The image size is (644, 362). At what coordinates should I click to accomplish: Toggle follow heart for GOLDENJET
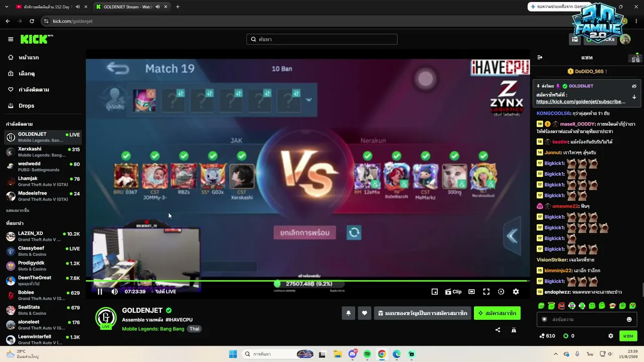coord(364,313)
